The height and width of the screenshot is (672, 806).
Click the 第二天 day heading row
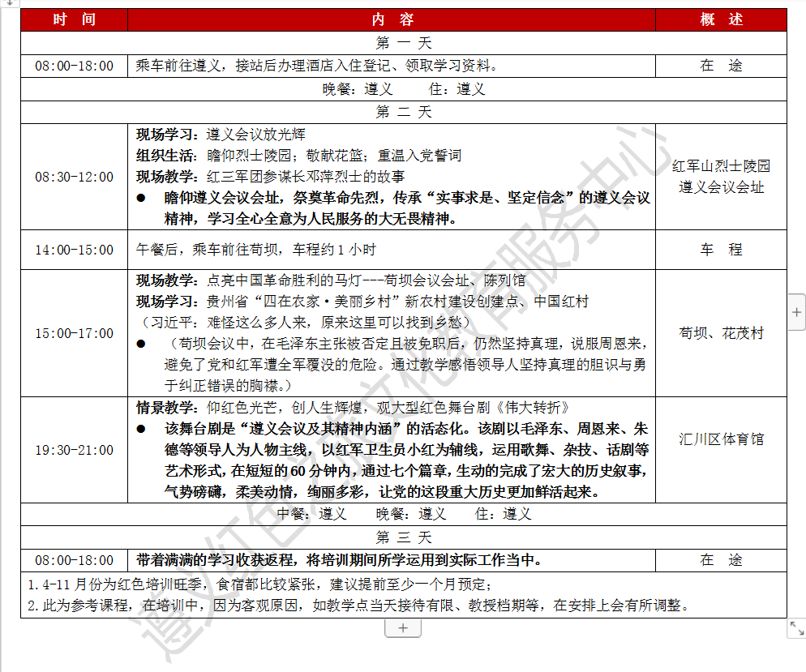pos(404,112)
